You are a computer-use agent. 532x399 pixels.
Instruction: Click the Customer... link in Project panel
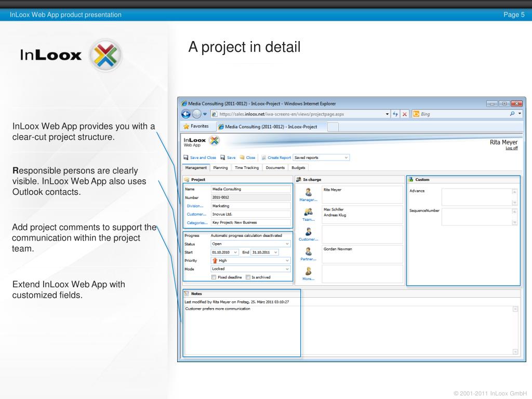pos(196,214)
